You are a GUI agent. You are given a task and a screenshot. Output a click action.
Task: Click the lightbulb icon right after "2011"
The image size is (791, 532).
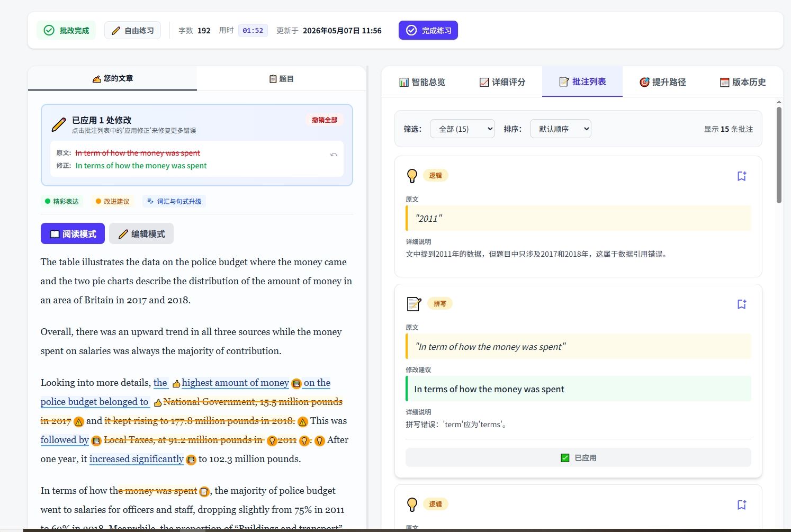[x=304, y=440]
